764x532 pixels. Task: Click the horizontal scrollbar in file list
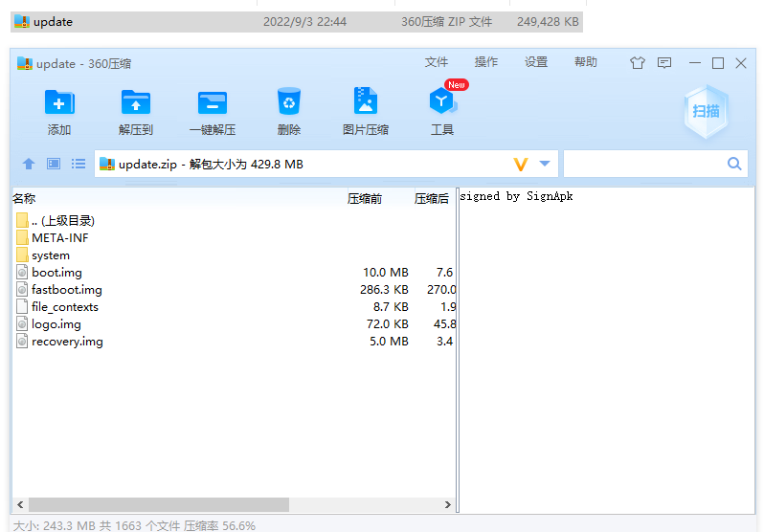[x=158, y=504]
